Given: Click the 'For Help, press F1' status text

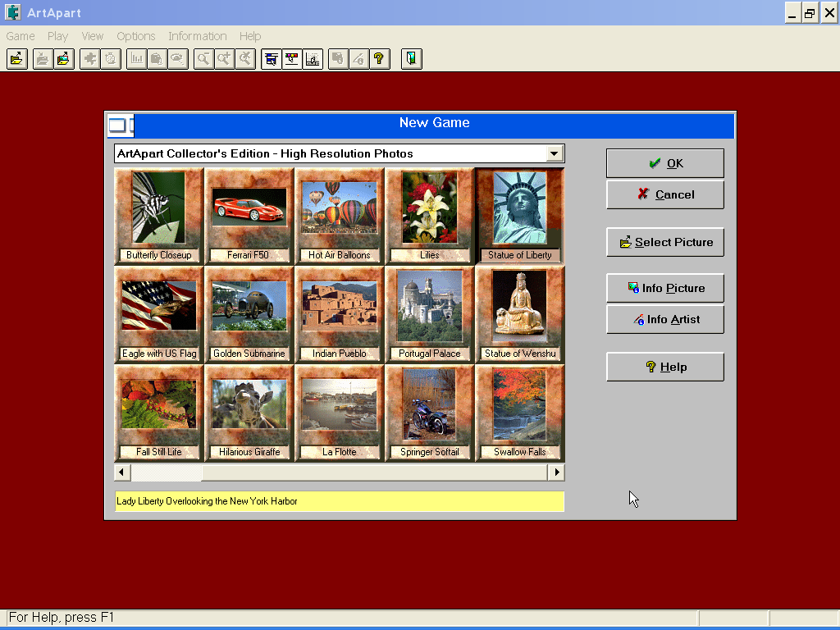Looking at the screenshot, I should coord(61,617).
